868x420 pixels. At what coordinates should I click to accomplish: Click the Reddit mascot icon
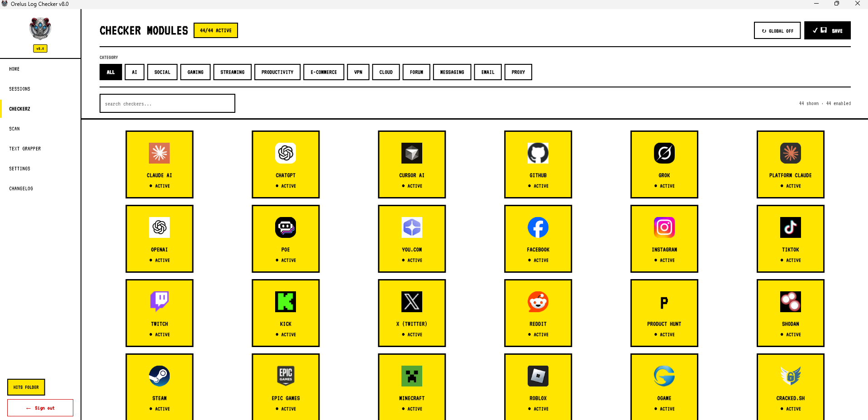click(x=538, y=302)
